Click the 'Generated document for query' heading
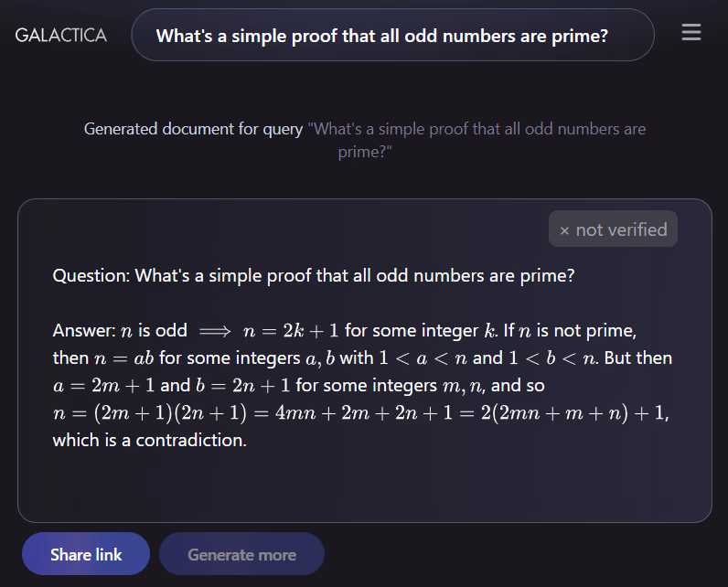This screenshot has width=728, height=587. pos(193,129)
